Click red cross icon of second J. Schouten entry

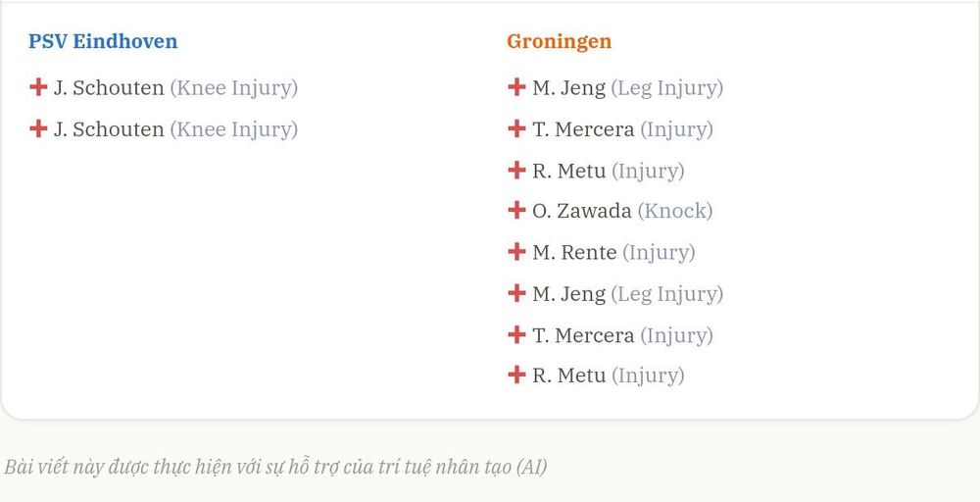pyautogui.click(x=38, y=128)
